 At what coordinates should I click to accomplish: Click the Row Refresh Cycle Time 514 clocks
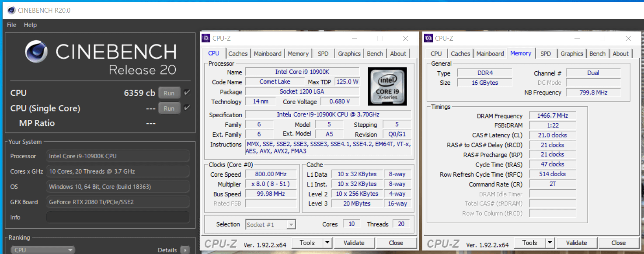tap(552, 174)
